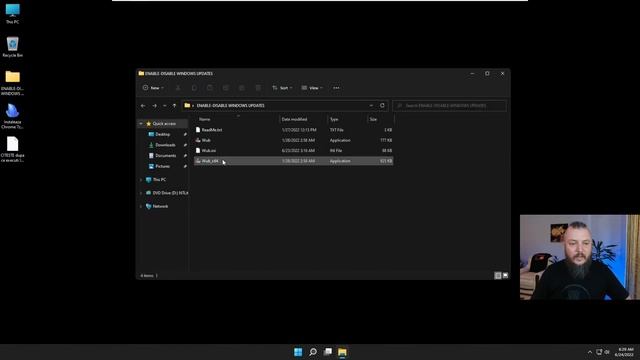The width and height of the screenshot is (640, 360).
Task: Select the This PC desktop icon
Action: coord(12,13)
